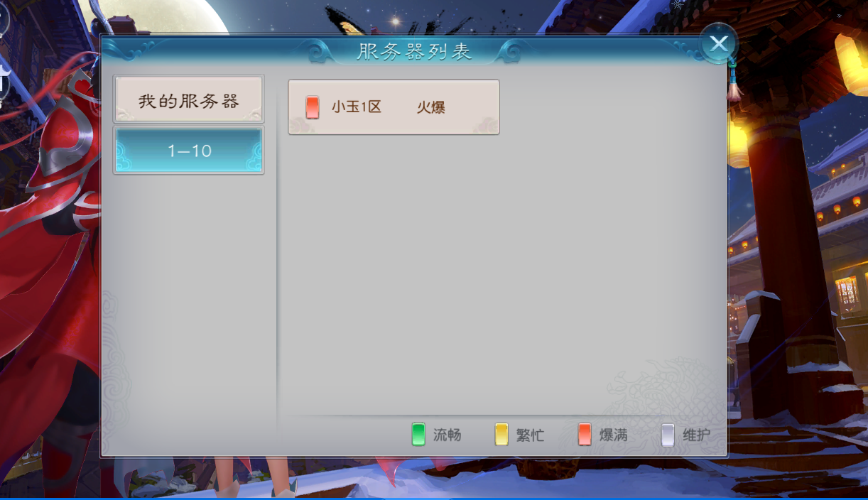
Task: Click the green 流畅 legend indicator
Action: coord(418,434)
